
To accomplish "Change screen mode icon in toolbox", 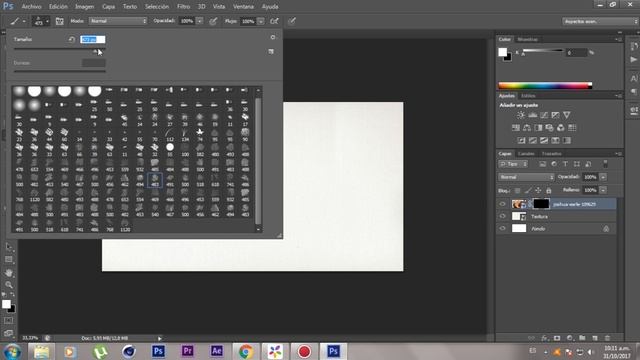I will (x=8, y=333).
